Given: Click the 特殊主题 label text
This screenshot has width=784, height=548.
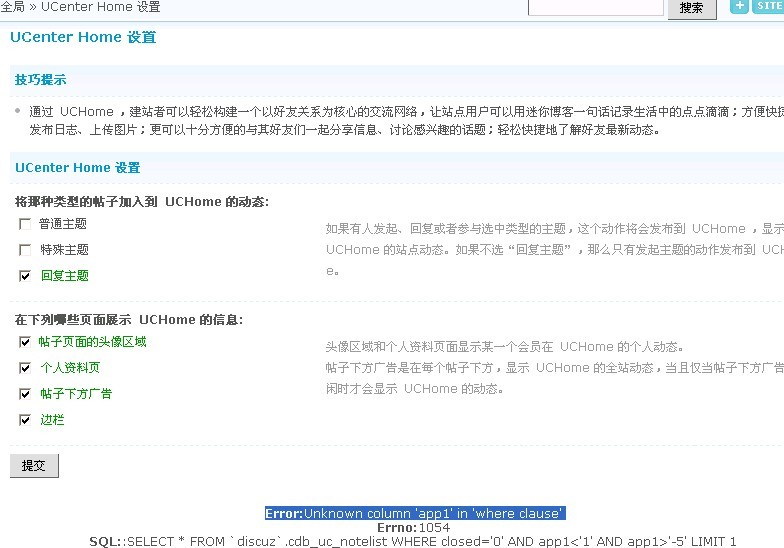Looking at the screenshot, I should (x=64, y=250).
